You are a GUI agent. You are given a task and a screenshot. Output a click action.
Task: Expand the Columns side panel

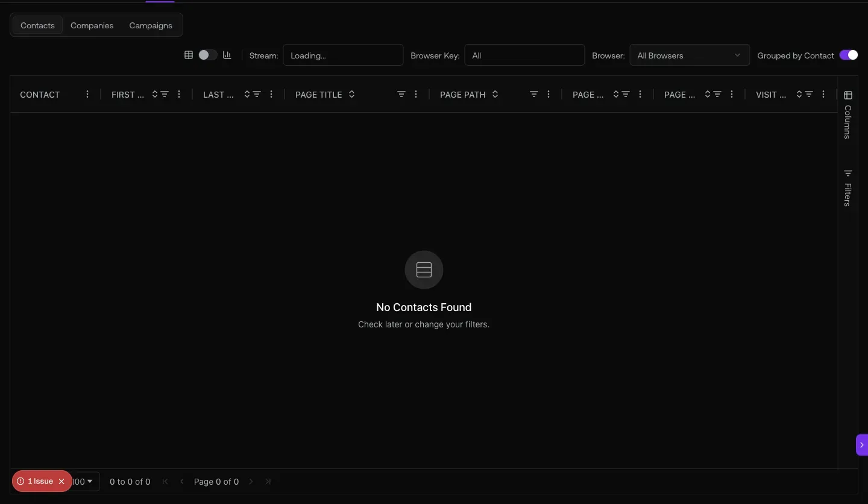[848, 115]
